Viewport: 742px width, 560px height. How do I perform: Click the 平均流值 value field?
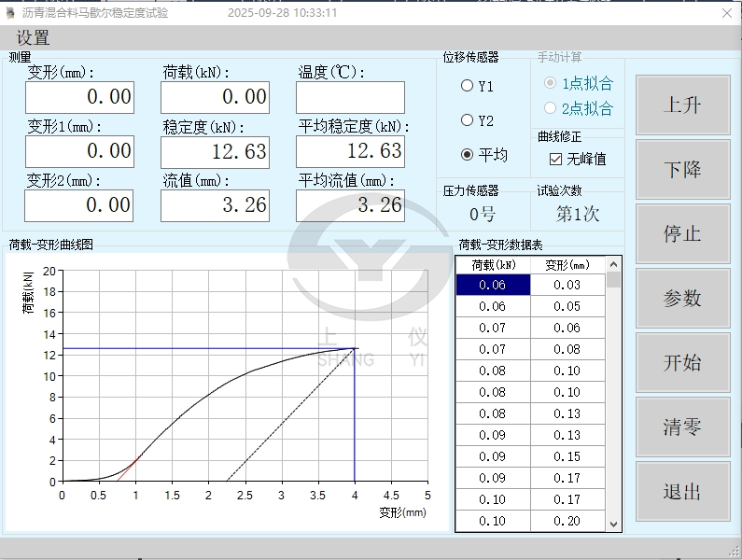(351, 205)
